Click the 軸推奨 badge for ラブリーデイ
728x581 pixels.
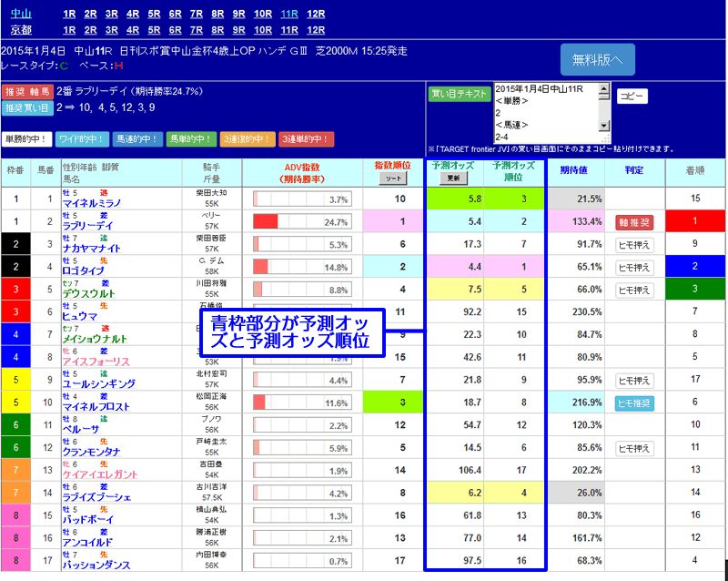pos(634,222)
